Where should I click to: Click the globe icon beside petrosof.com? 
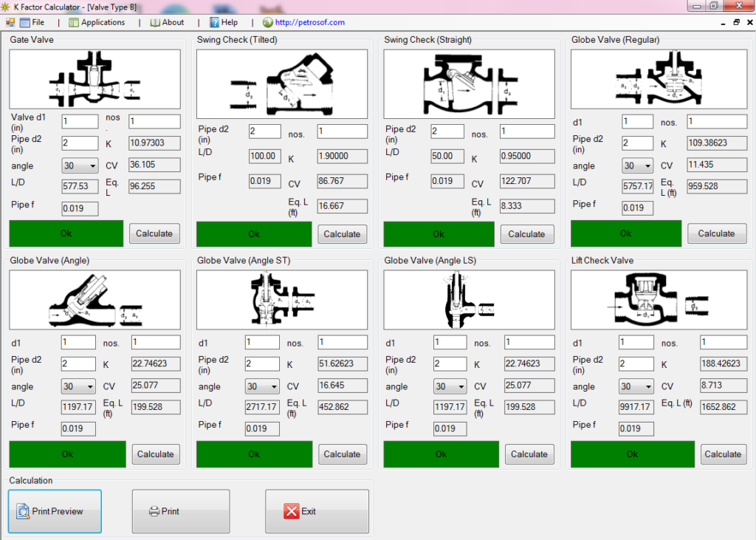267,22
